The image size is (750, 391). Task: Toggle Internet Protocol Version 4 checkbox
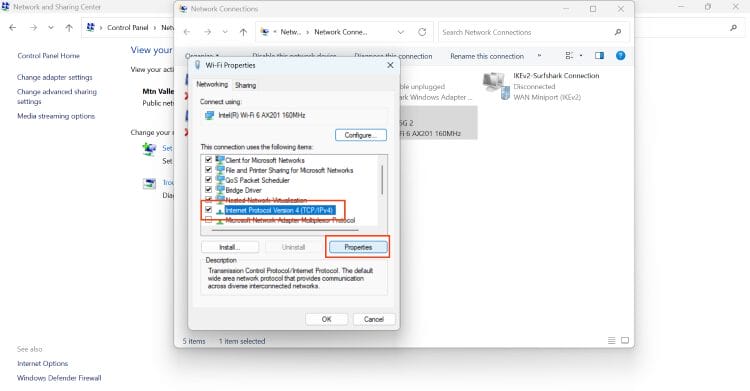pyautogui.click(x=209, y=210)
